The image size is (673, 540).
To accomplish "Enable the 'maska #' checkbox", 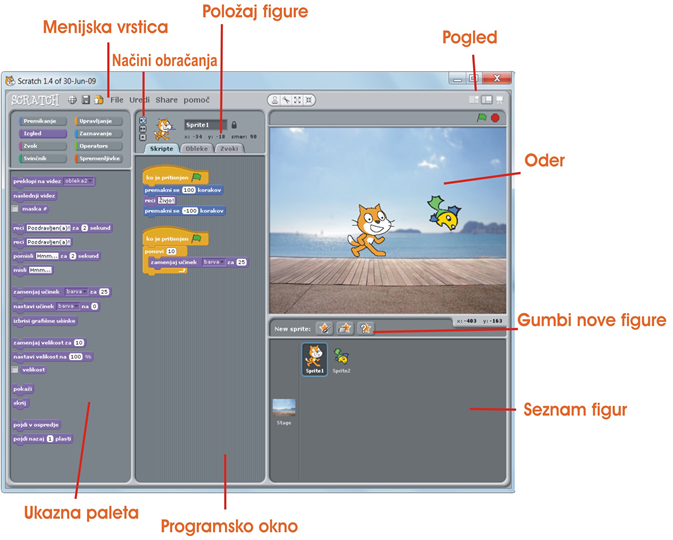I will (x=15, y=209).
